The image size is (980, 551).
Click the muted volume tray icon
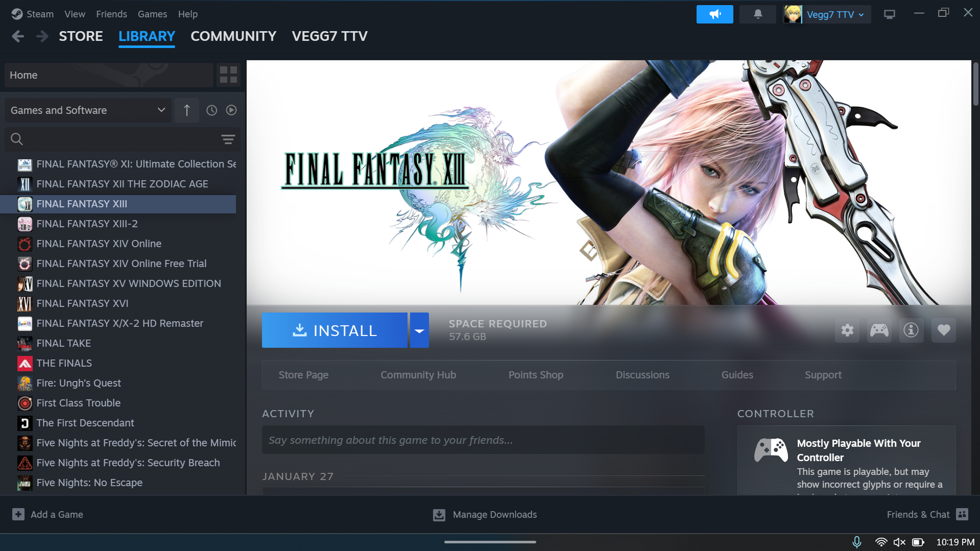899,542
